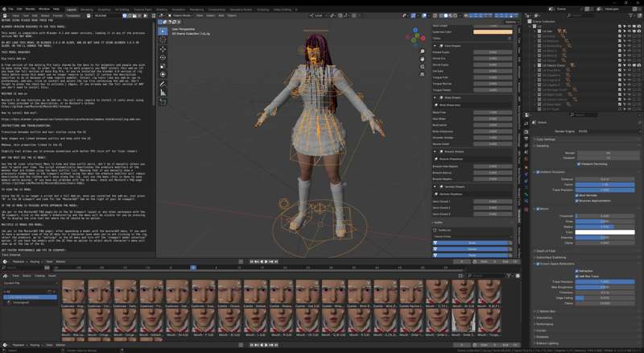
Task: Open the Templates menu in text editor
Action: 73,15
